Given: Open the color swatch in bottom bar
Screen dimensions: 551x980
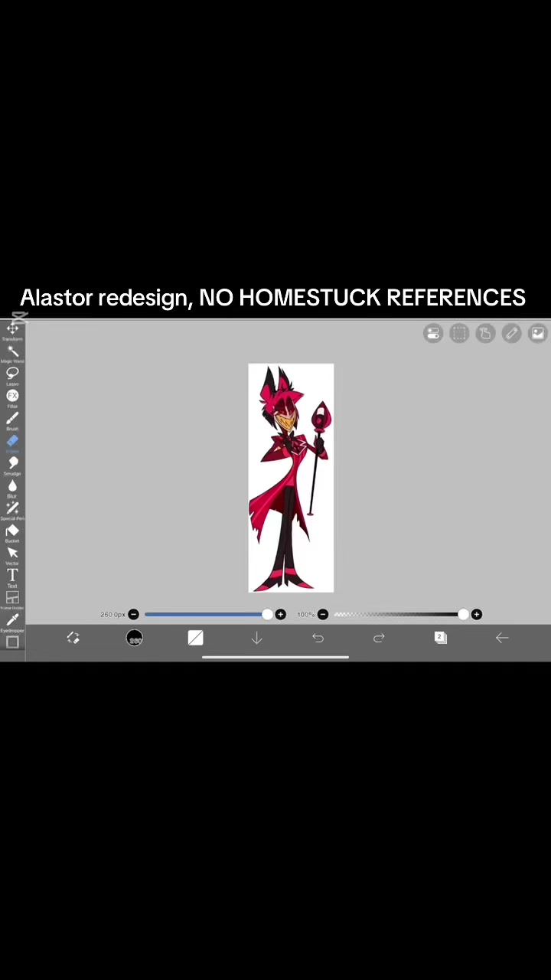Looking at the screenshot, I should 196,638.
